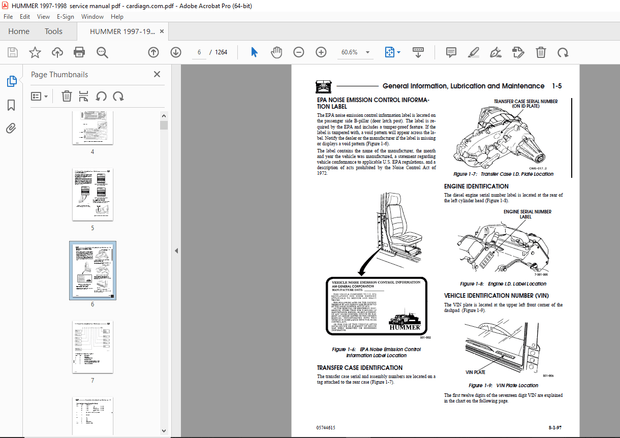This screenshot has height=438, width=620.
Task: Print the document
Action: [79, 52]
